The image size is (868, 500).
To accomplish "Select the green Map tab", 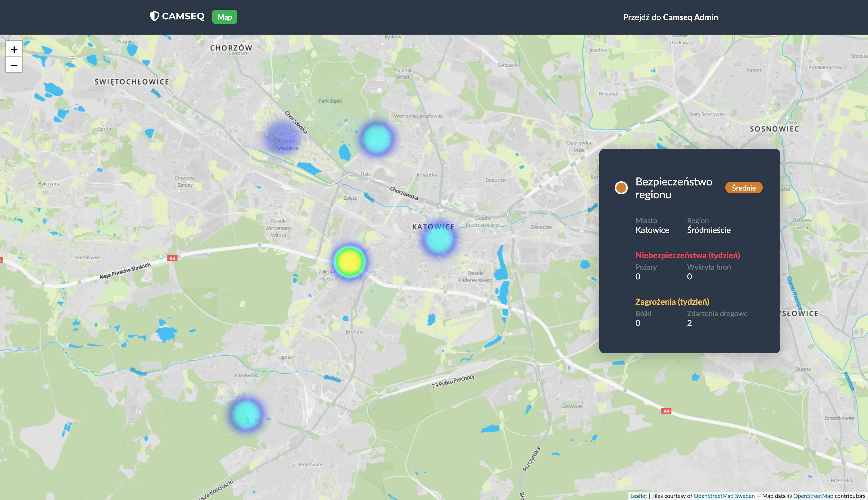I will point(225,17).
